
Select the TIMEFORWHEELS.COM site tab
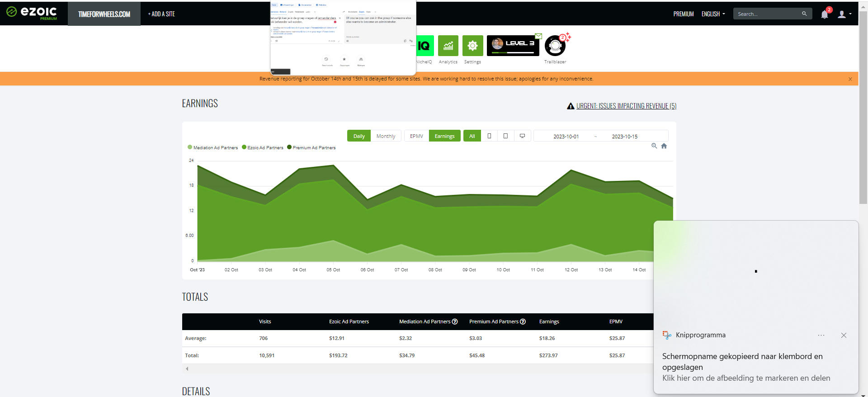(104, 14)
